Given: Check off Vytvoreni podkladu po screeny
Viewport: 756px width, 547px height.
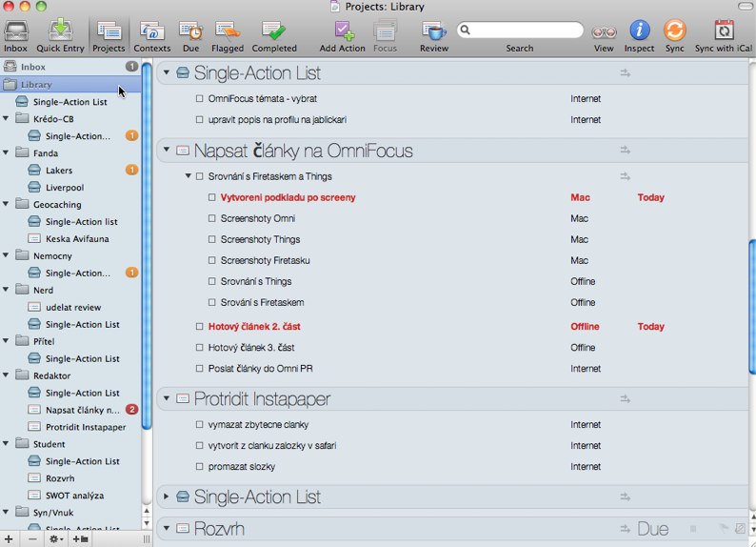Looking at the screenshot, I should (212, 197).
